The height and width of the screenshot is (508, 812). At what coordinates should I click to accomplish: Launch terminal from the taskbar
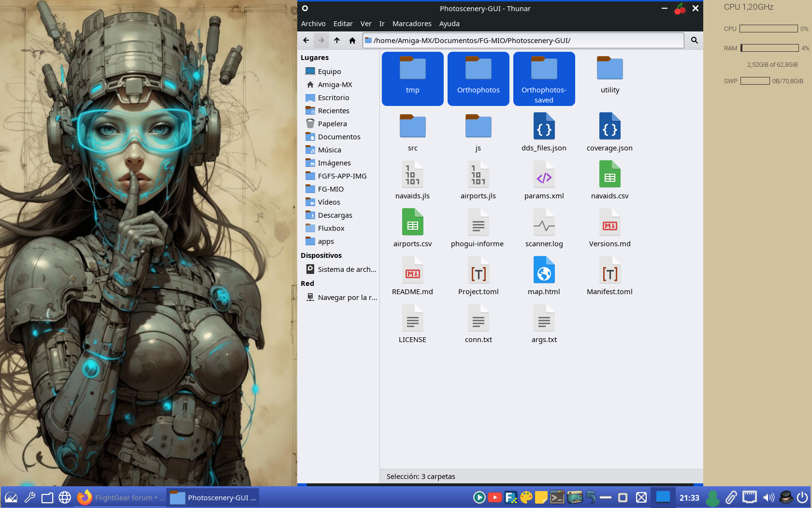pyautogui.click(x=557, y=497)
